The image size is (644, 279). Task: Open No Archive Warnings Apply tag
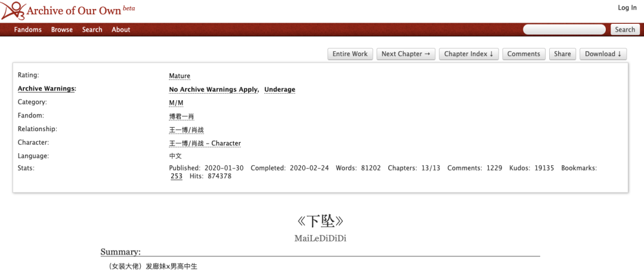click(213, 89)
